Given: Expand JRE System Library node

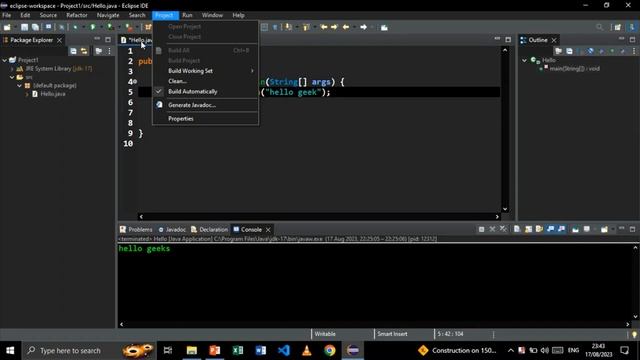Looking at the screenshot, I should click(12, 69).
